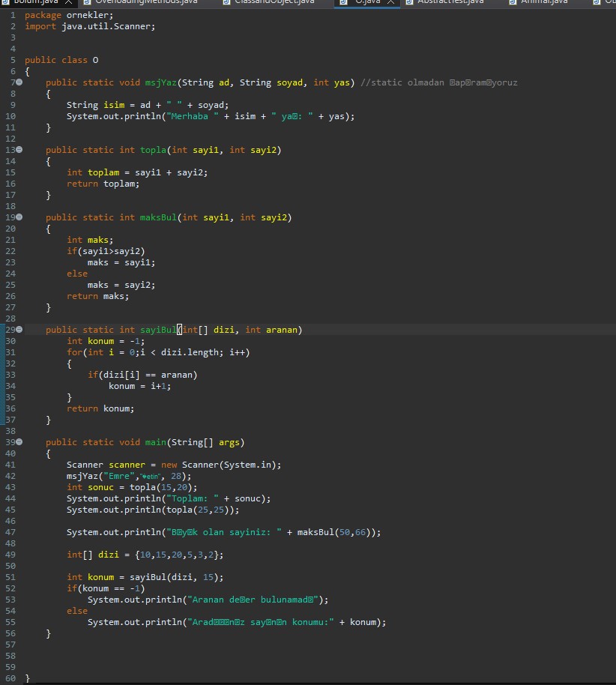Fold the maksBul method at line 19
The height and width of the screenshot is (685, 616).
19,217
